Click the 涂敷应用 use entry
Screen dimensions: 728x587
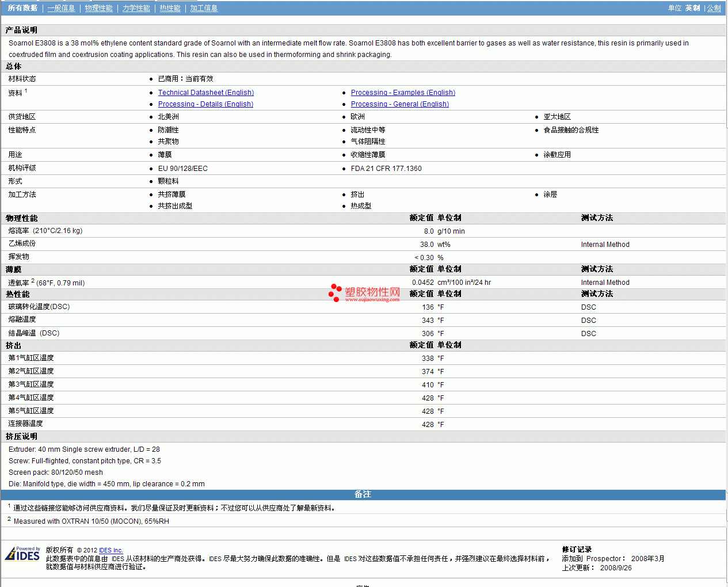pos(557,155)
